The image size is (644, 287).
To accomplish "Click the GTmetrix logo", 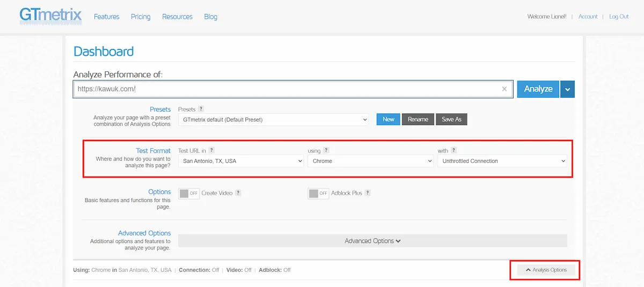I will coord(50,16).
